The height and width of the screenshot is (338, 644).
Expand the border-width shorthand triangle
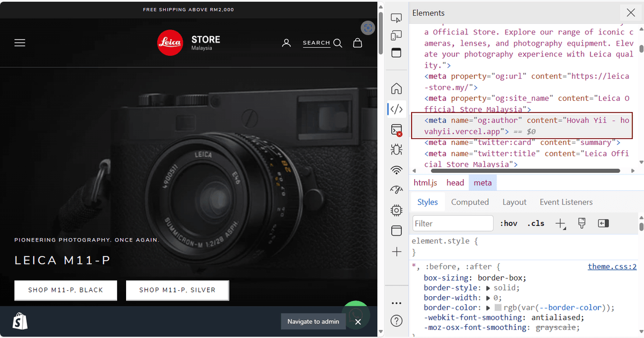pyautogui.click(x=488, y=298)
